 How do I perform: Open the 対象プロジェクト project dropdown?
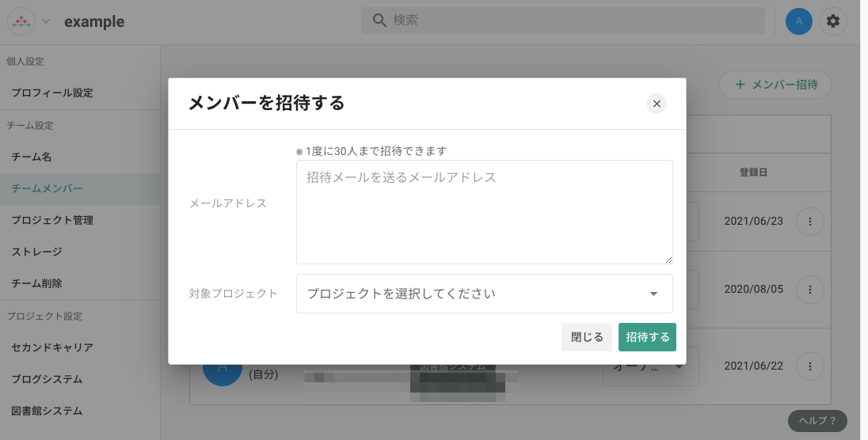point(485,294)
